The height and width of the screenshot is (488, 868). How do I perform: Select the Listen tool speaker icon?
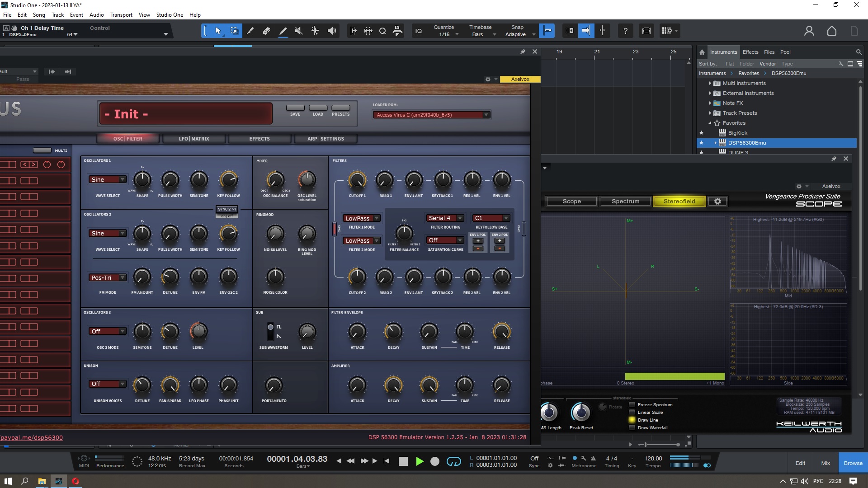pyautogui.click(x=332, y=31)
